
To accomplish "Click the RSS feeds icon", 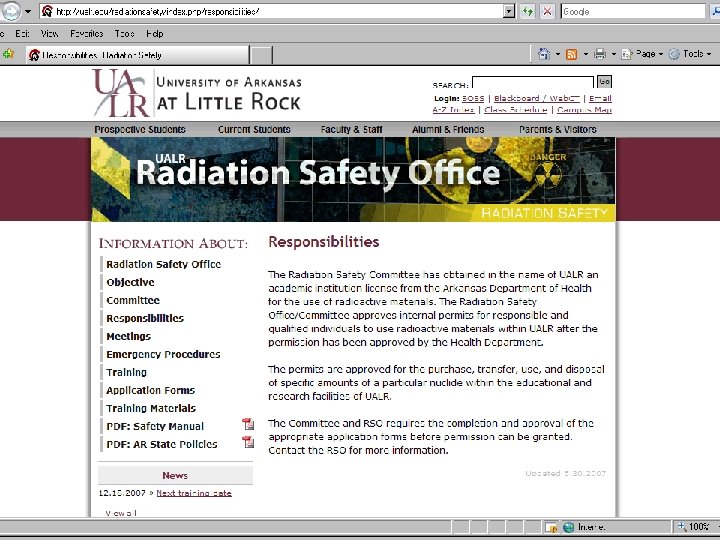I will point(572,54).
